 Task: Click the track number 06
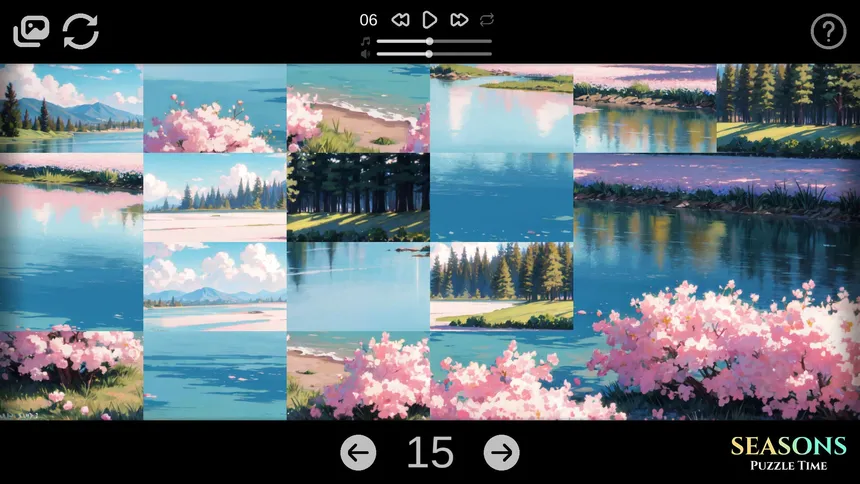point(368,20)
